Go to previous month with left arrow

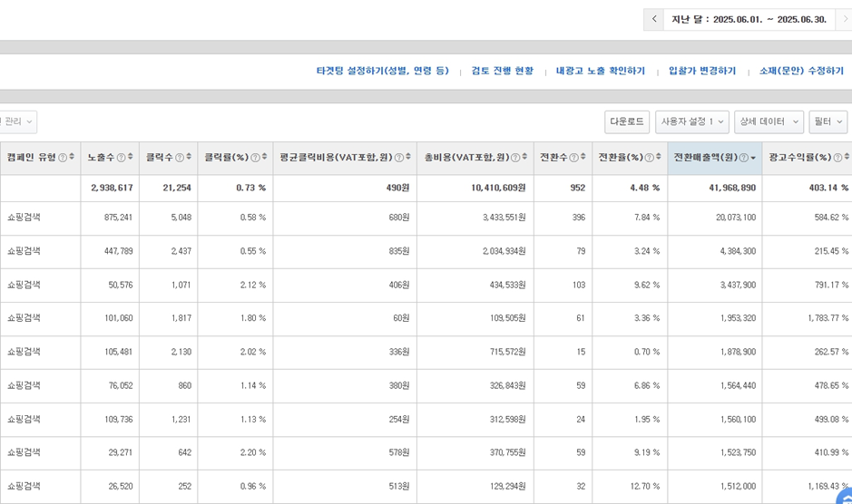(653, 19)
